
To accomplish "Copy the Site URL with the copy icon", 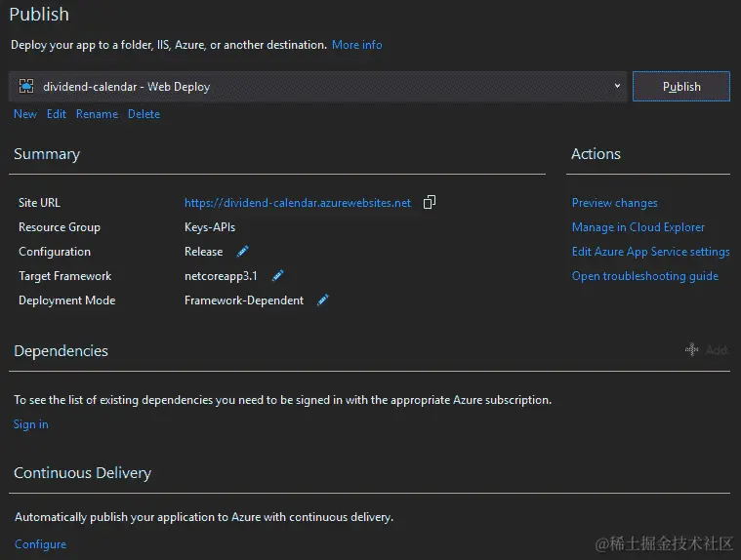I will (430, 203).
